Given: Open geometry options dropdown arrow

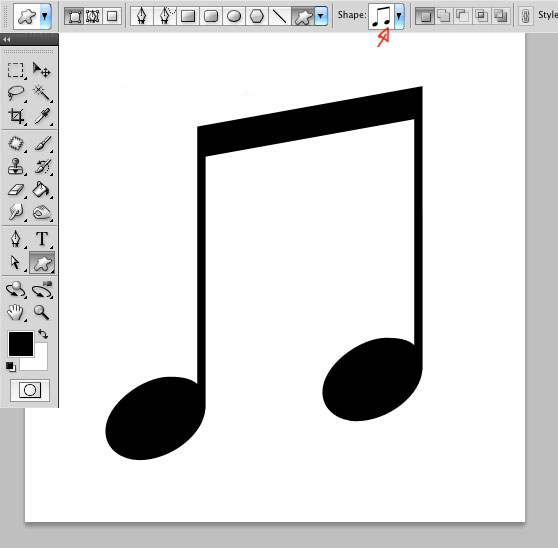Looking at the screenshot, I should tap(321, 16).
